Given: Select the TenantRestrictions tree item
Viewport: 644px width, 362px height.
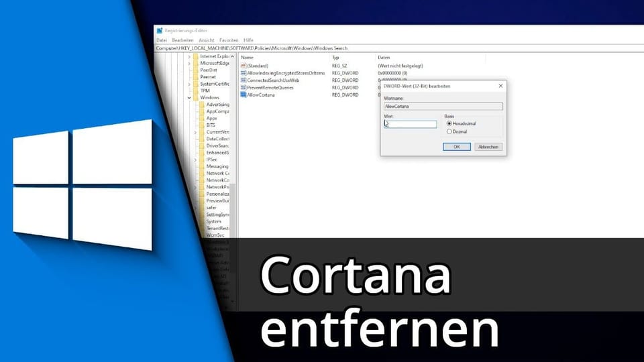Looking at the screenshot, I should (x=217, y=228).
